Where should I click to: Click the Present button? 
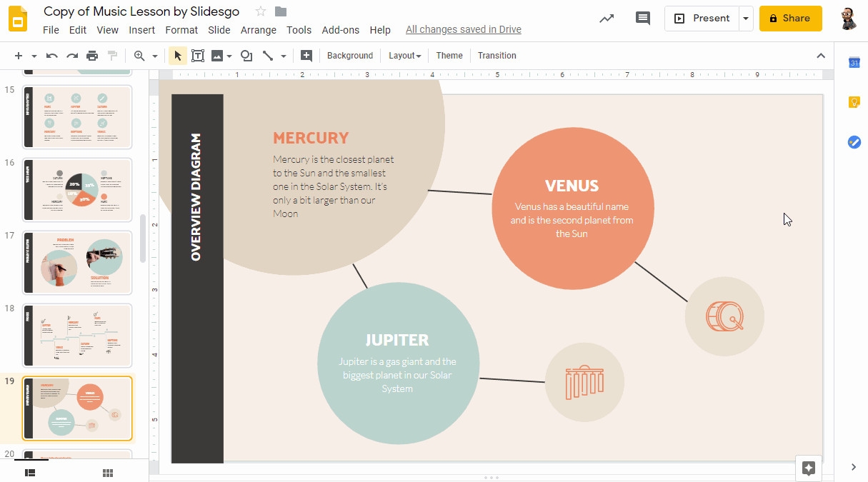(x=702, y=19)
